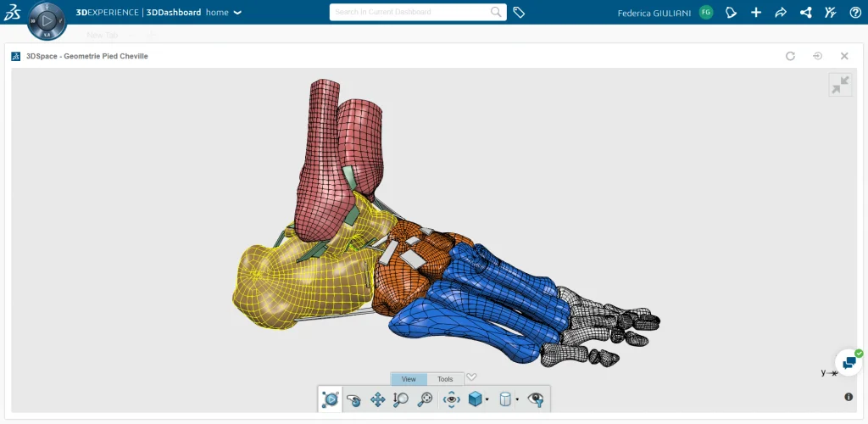Click the share arrow icon
Image resolution: width=868 pixels, height=424 pixels.
pos(781,13)
